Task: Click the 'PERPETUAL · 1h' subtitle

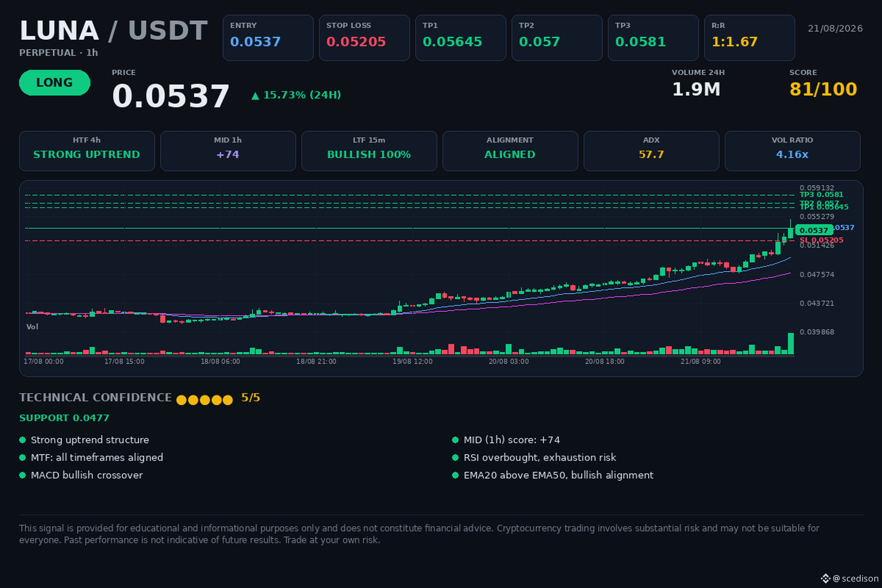Action: click(58, 53)
